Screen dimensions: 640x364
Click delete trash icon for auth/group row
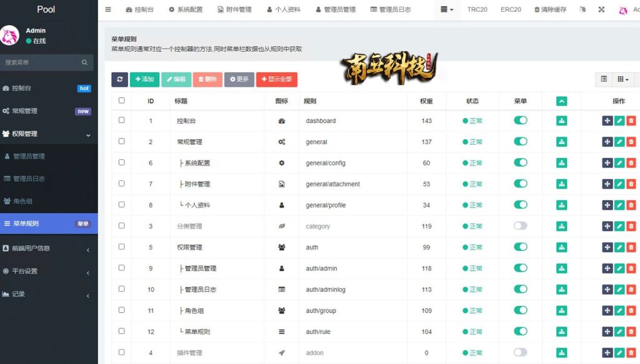coord(631,310)
